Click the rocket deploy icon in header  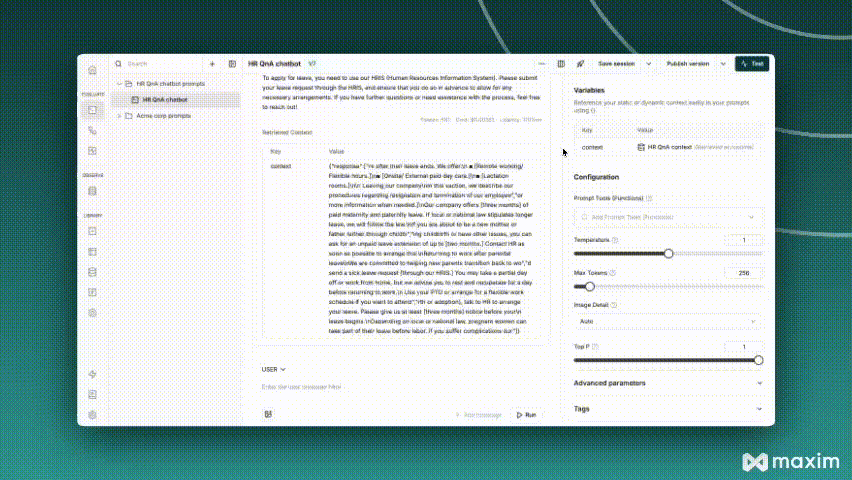[580, 64]
